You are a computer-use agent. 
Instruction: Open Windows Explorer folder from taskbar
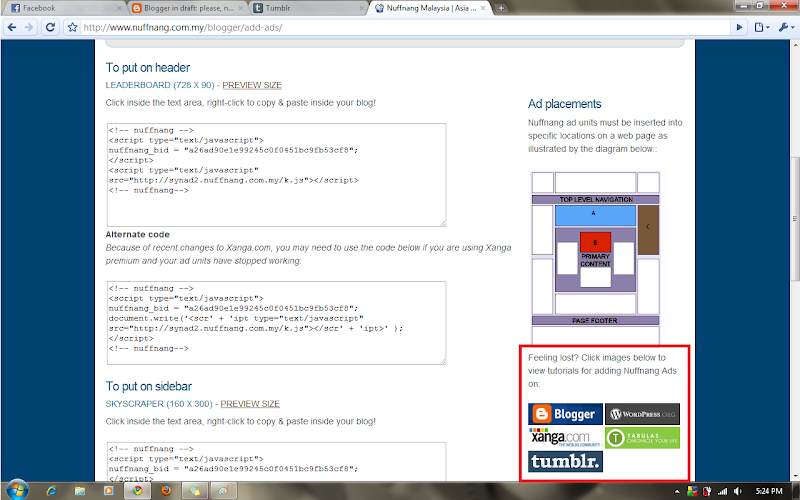80,491
